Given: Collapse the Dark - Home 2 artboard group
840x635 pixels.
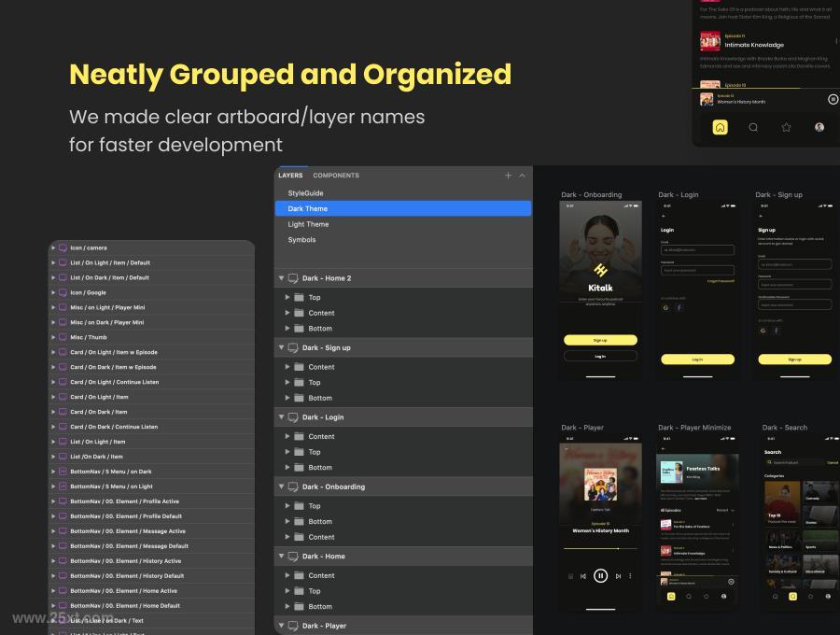Looking at the screenshot, I should tap(281, 278).
